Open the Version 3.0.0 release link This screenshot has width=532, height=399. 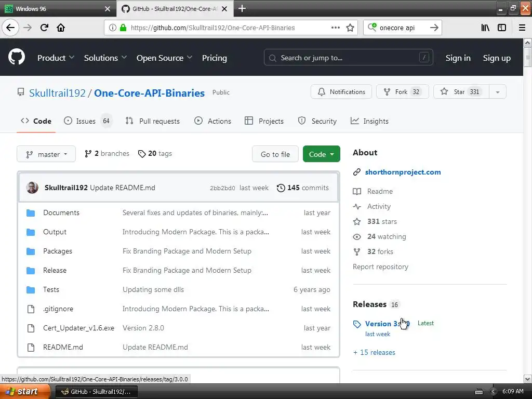coord(388,324)
